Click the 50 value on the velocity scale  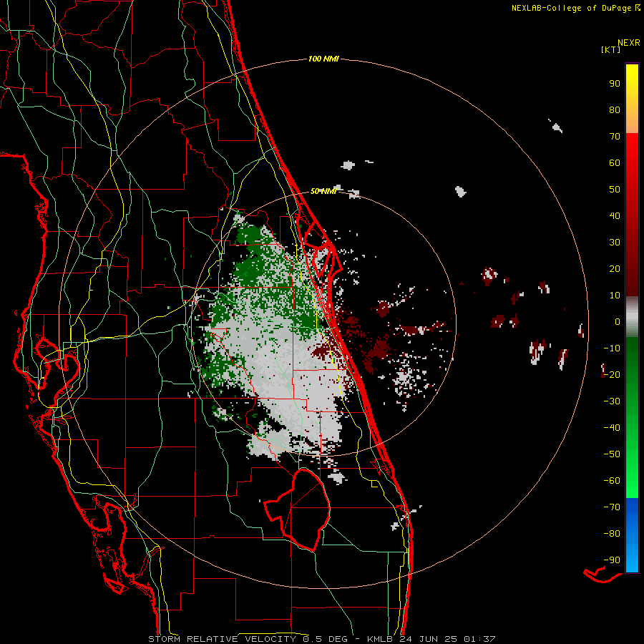coord(615,190)
